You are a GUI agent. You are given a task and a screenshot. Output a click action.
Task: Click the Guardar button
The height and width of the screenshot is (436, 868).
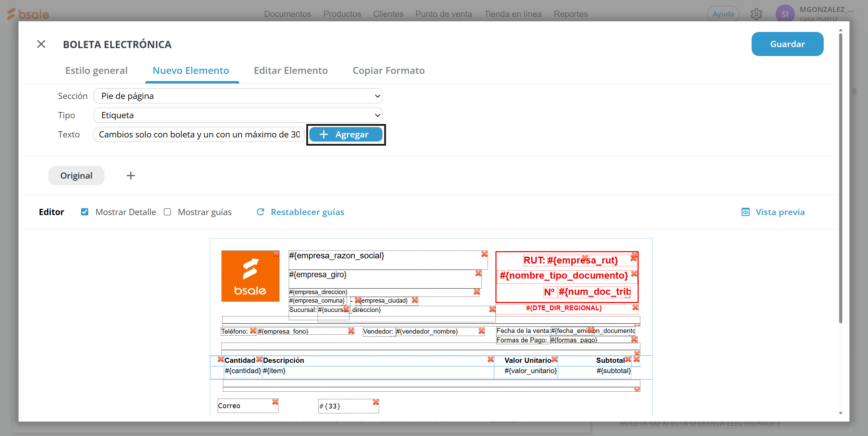[x=787, y=44]
